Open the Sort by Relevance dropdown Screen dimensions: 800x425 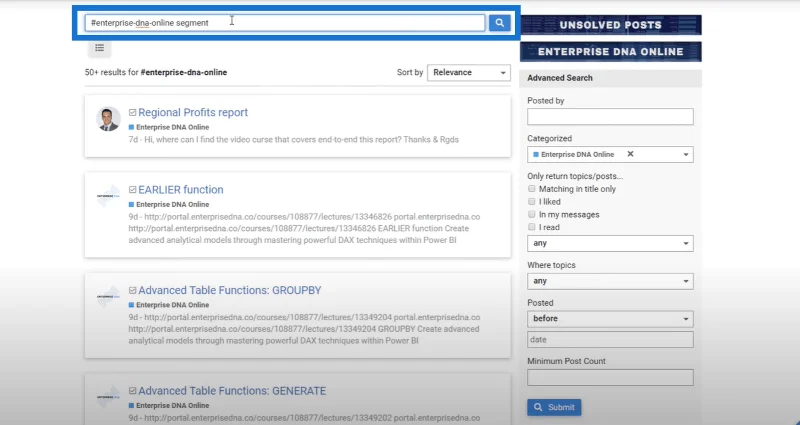pyautogui.click(x=469, y=72)
